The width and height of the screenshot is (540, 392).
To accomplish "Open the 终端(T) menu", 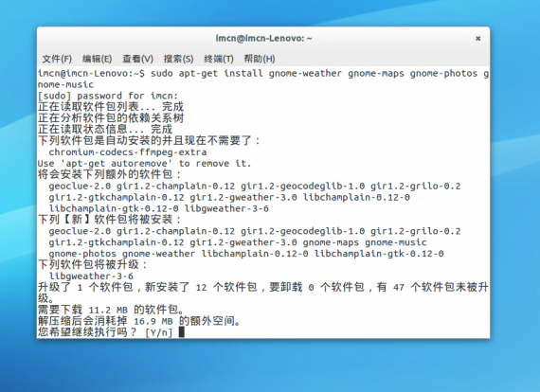I will pos(219,59).
